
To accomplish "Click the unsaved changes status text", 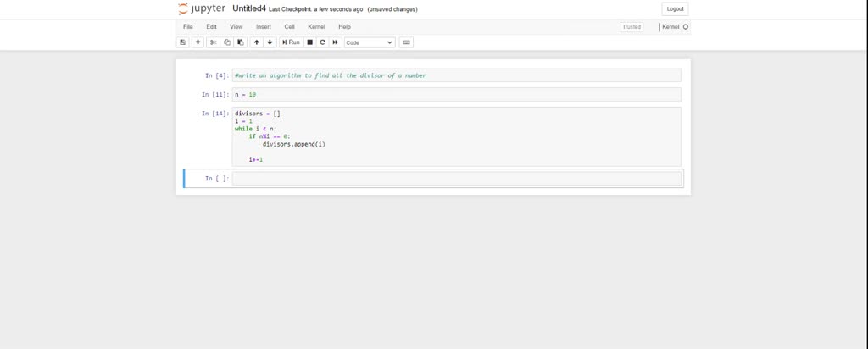I will click(392, 9).
